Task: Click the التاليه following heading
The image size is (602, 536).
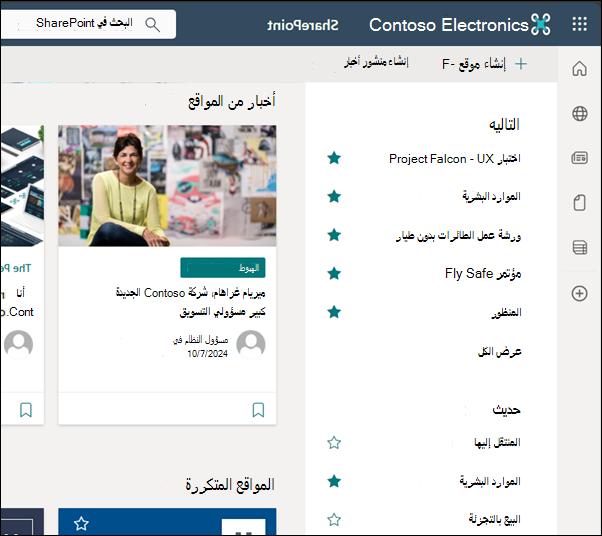Action: (x=504, y=125)
